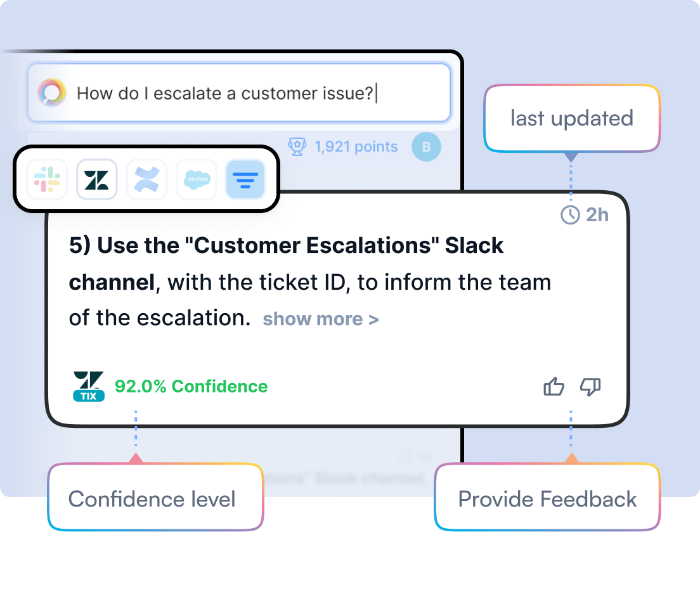Screen dimensions: 700x601
Task: Select the last updated callout
Action: click(572, 119)
